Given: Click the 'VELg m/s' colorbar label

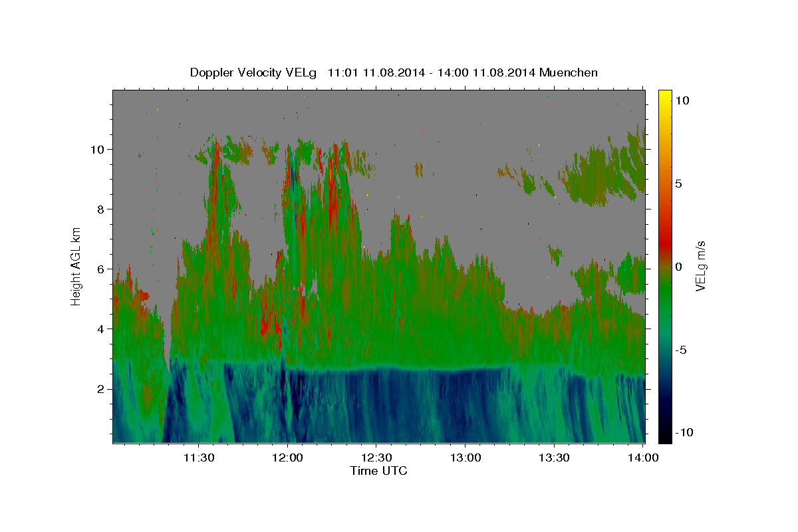Looking at the screenshot, I should click(x=700, y=266).
